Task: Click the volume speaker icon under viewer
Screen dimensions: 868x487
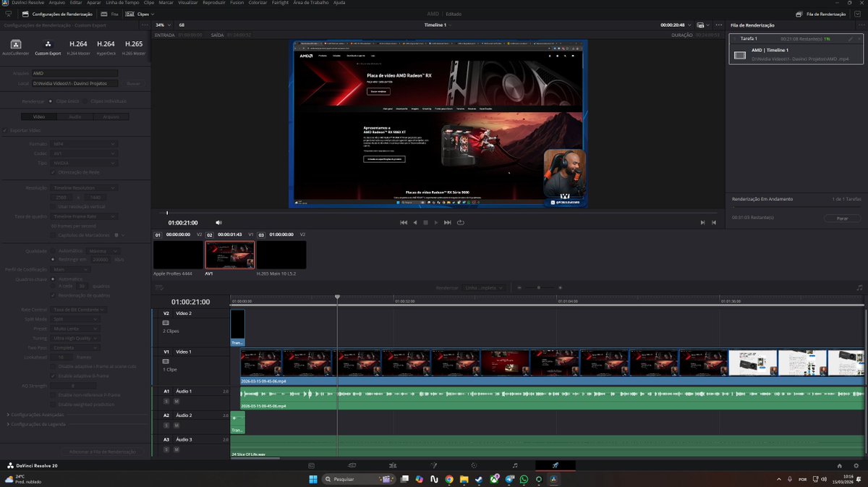Action: [218, 223]
